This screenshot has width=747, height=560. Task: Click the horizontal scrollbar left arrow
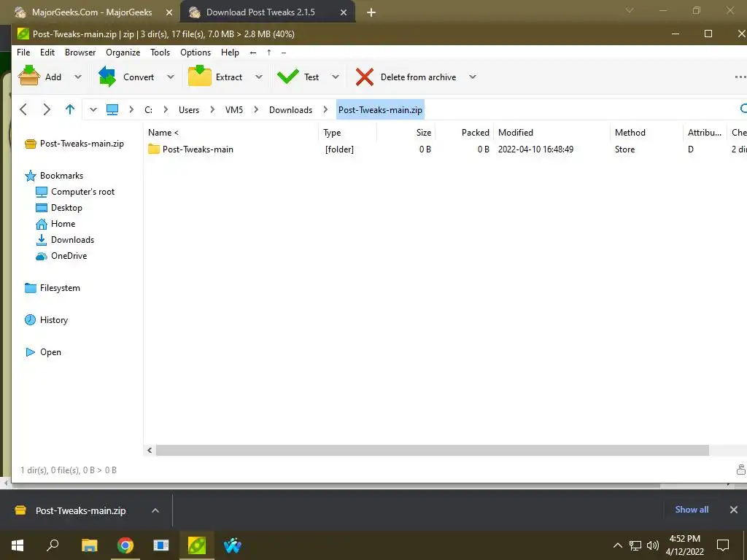coord(150,450)
